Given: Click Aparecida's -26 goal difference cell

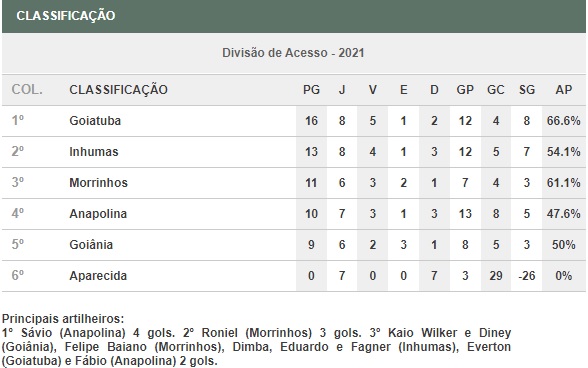Looking at the screenshot, I should tap(526, 276).
